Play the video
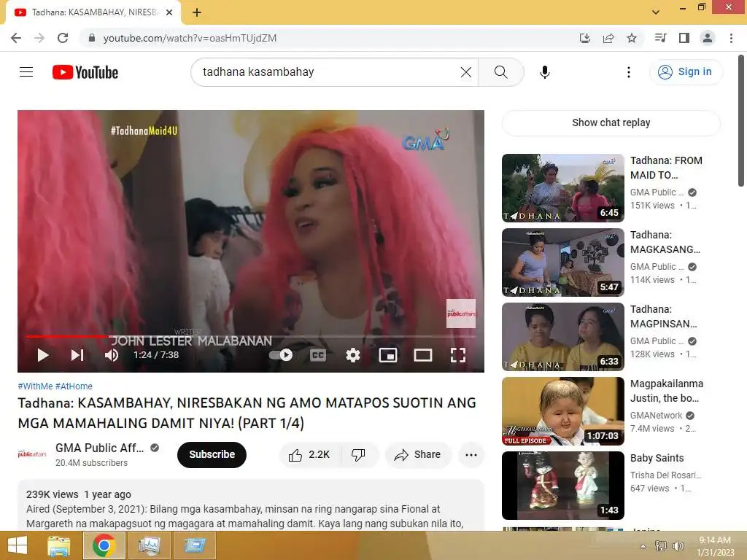The height and width of the screenshot is (560, 747). point(43,355)
